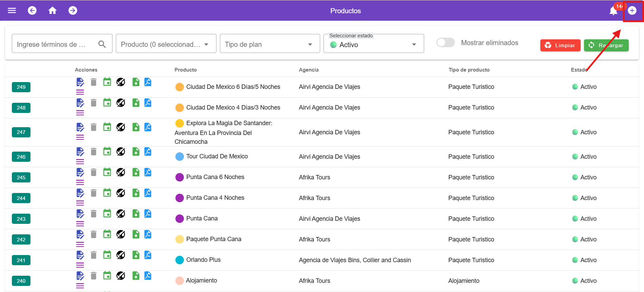
Task: Delete product 248 using trash icon
Action: pyautogui.click(x=94, y=103)
